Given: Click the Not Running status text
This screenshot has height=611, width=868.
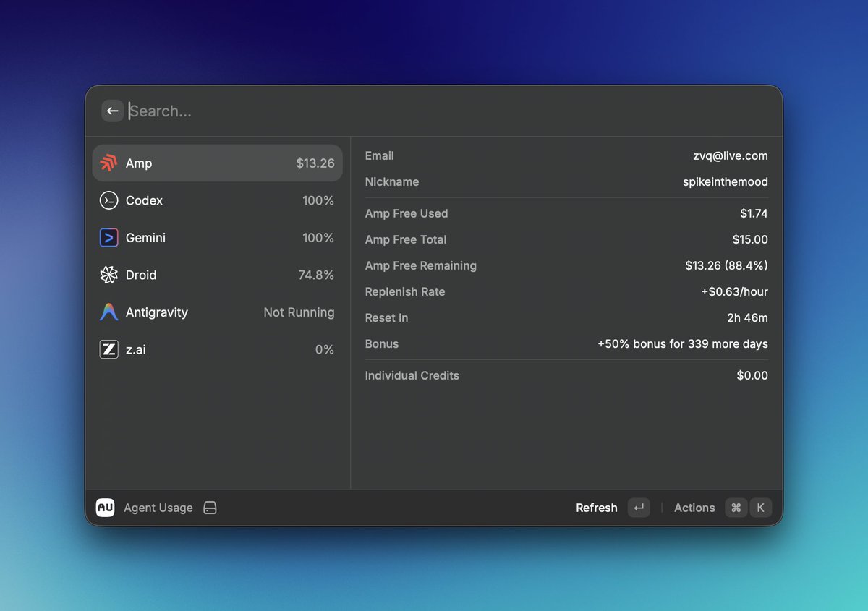Looking at the screenshot, I should coord(299,312).
